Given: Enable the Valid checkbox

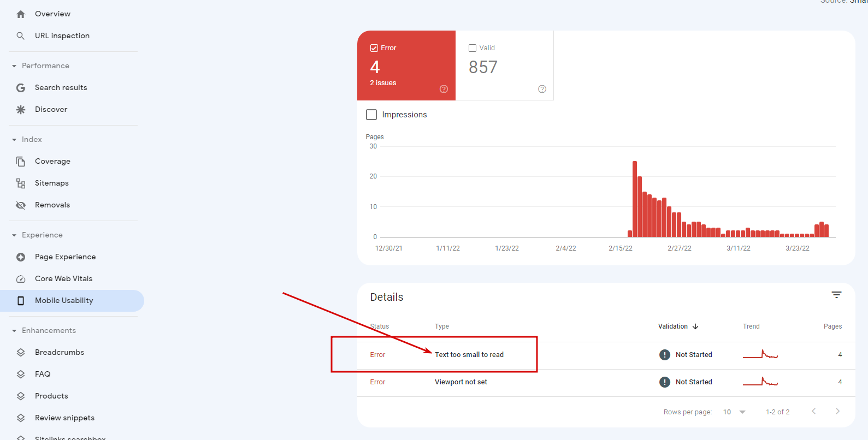Looking at the screenshot, I should (x=473, y=48).
